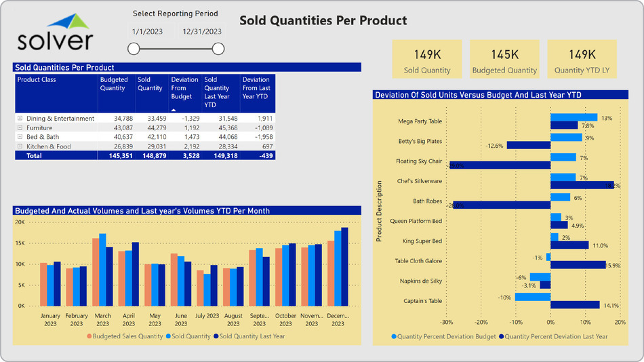Screen dimensions: 644x362
Task: Expand the Dining & Entertainment row
Action: 20,119
